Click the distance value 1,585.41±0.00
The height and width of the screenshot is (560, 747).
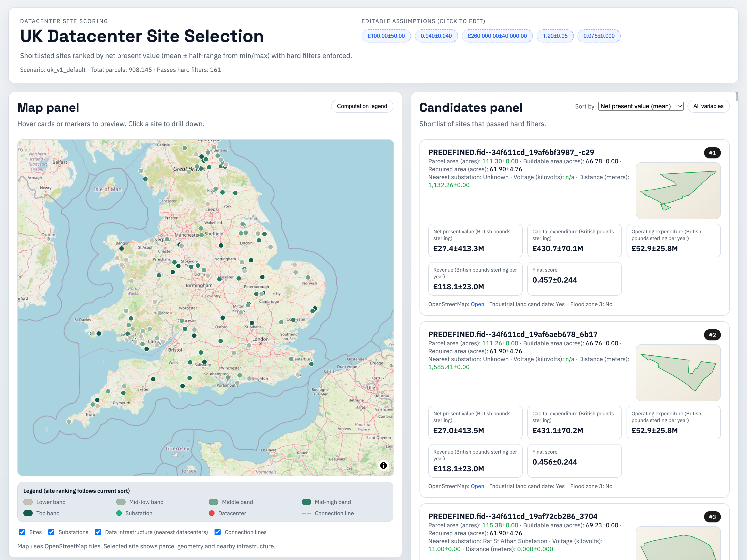pos(449,367)
